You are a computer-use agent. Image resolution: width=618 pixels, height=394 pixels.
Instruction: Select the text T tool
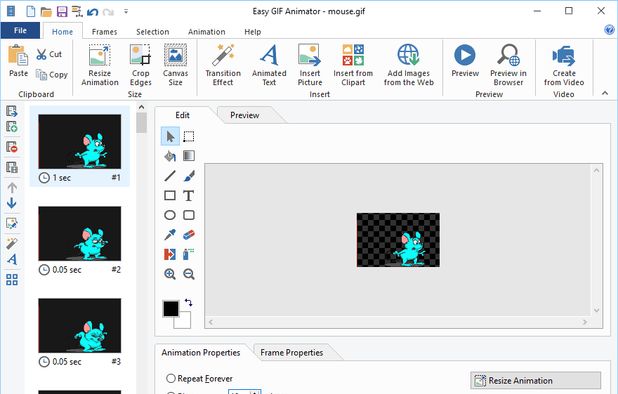tap(189, 195)
